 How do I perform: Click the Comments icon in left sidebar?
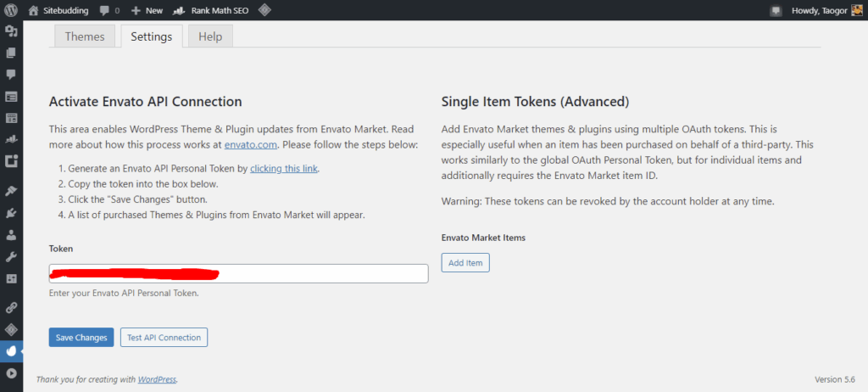click(x=11, y=75)
